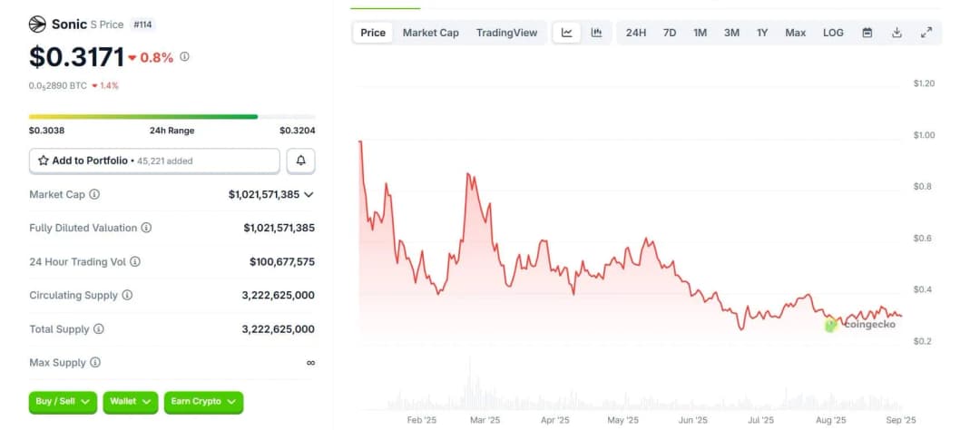The width and height of the screenshot is (980, 430).
Task: Open the Wallet dropdown
Action: (x=130, y=401)
